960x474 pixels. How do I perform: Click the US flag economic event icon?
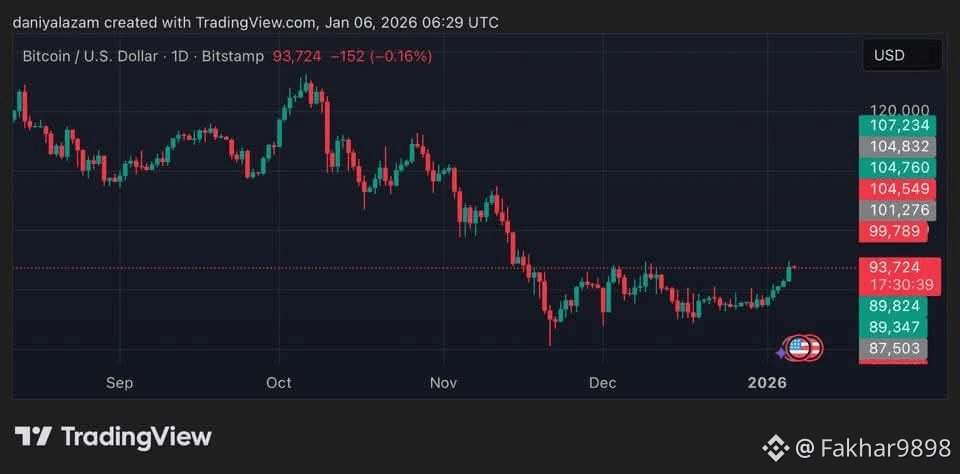798,348
